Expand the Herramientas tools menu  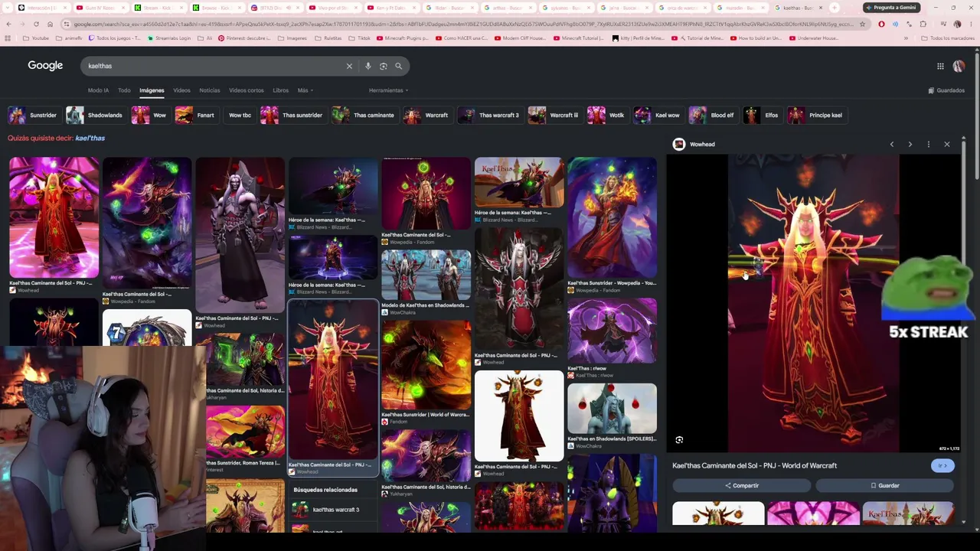pos(388,90)
